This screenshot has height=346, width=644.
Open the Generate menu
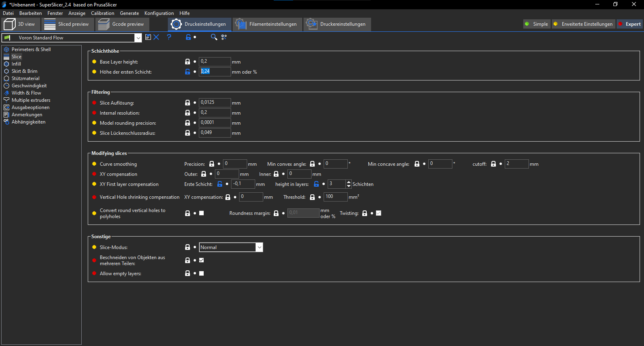(129, 13)
